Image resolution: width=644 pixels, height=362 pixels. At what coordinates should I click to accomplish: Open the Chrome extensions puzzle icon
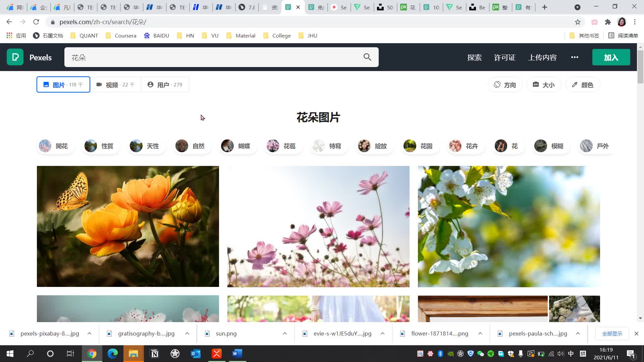pos(608,22)
